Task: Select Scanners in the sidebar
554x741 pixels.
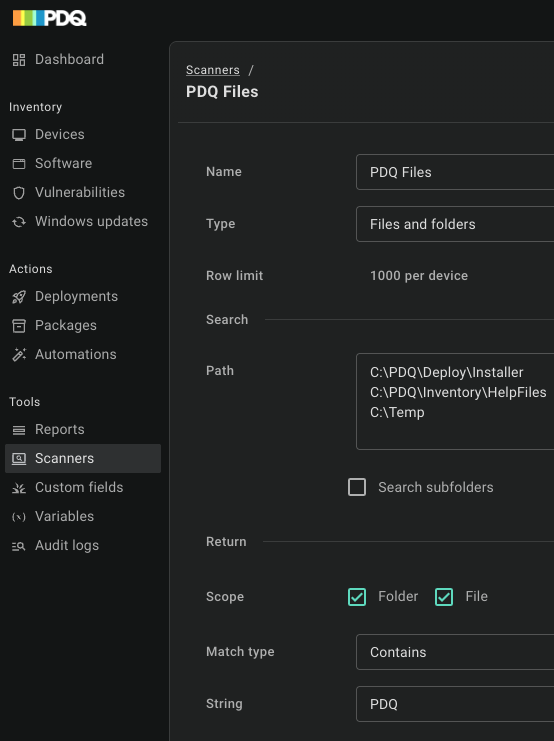Action: tap(83, 458)
